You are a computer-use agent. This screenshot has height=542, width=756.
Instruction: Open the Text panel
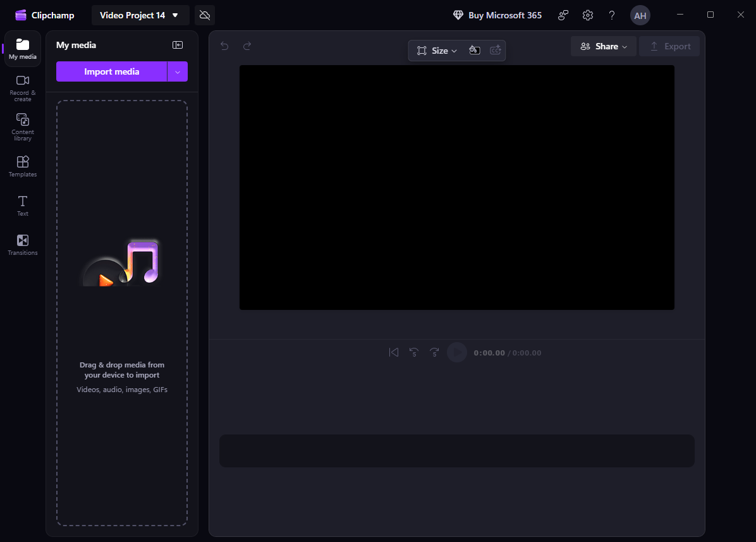pos(22,205)
